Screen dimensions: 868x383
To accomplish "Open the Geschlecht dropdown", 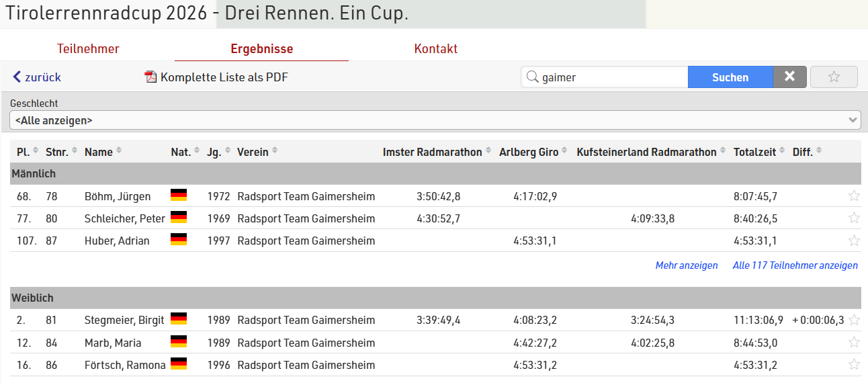I will 435,120.
